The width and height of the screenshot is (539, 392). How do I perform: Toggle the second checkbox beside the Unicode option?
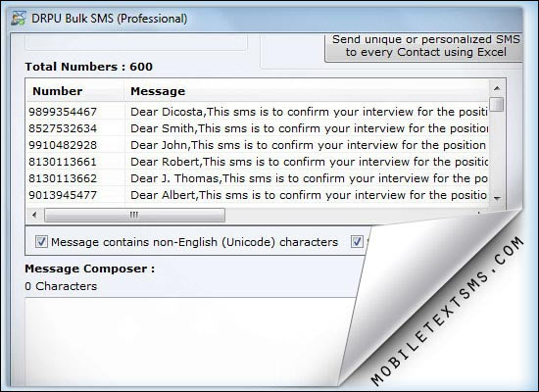coord(357,242)
